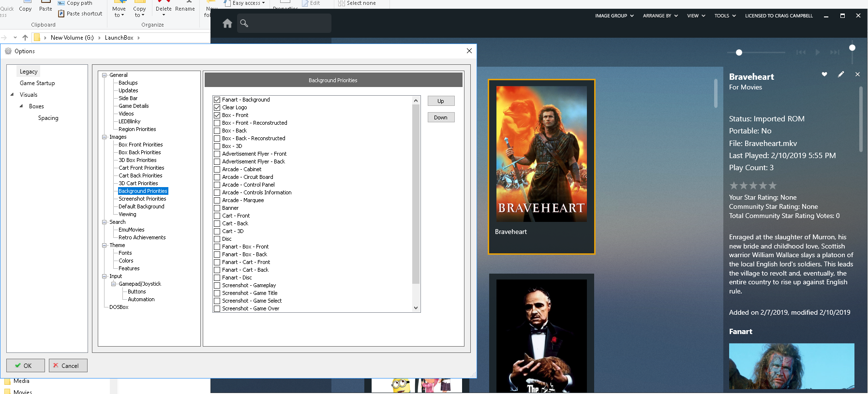Open the Tools menu in LaunchBox
The image size is (868, 394).
(725, 16)
